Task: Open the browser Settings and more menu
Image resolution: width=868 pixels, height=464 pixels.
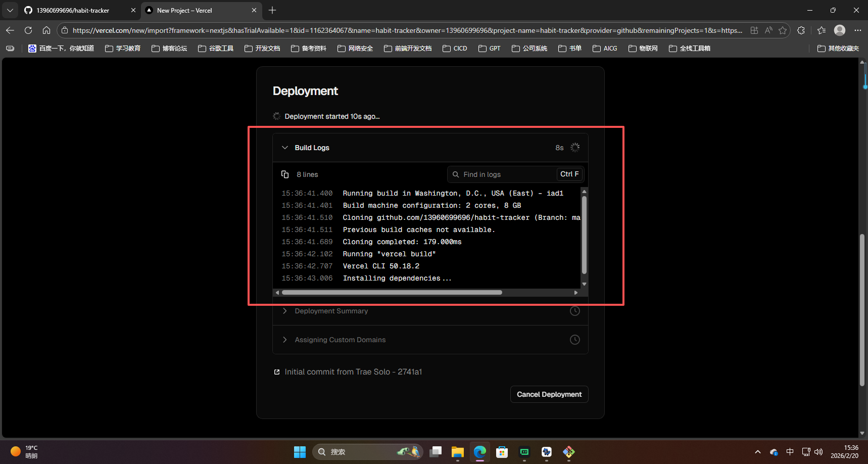Action: tap(858, 30)
